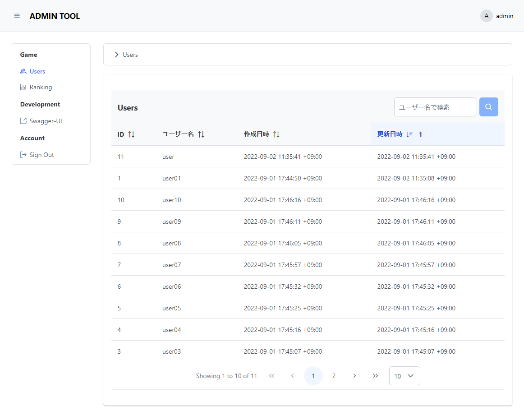Click the Development section heading

click(x=40, y=104)
